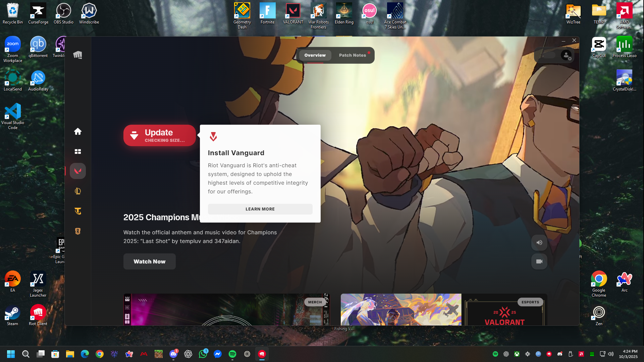
Task: Select the Overview tab
Action: click(315, 55)
